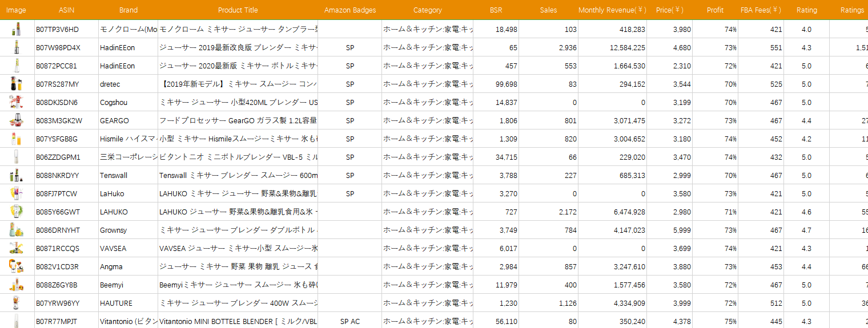The width and height of the screenshot is (868, 328).
Task: Sort by the Product Title header
Action: click(x=238, y=10)
